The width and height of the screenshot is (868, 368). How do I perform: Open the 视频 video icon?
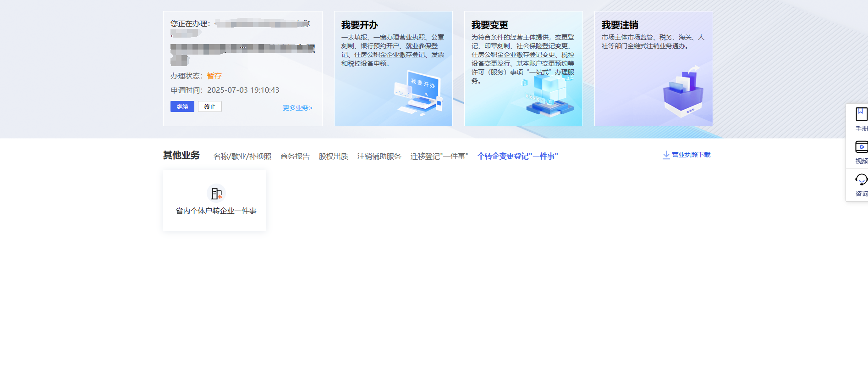[x=861, y=147]
